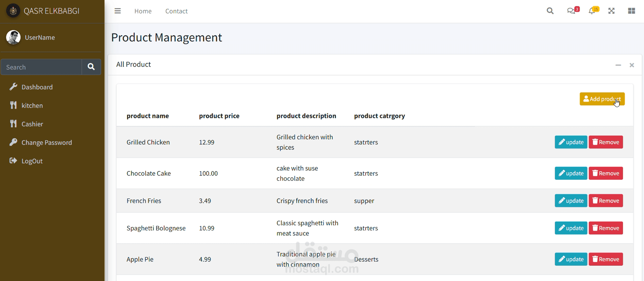Screen dimensions: 644x281
Task: Open Change Password in the sidebar
Action: (x=47, y=143)
